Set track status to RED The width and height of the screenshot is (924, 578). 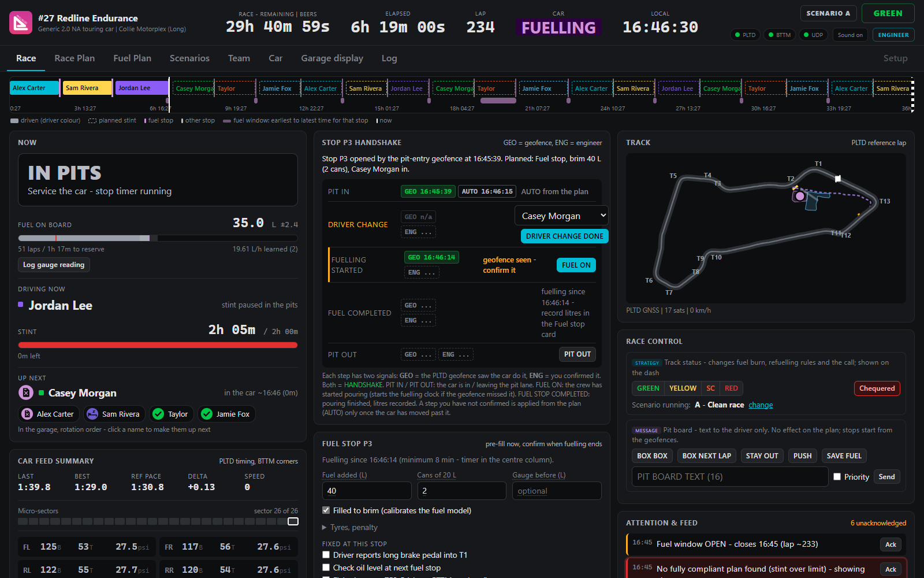click(731, 388)
